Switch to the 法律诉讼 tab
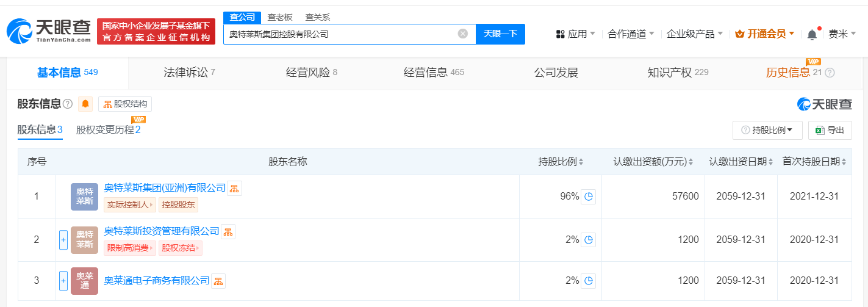Image resolution: width=868 pixels, height=307 pixels. point(190,73)
